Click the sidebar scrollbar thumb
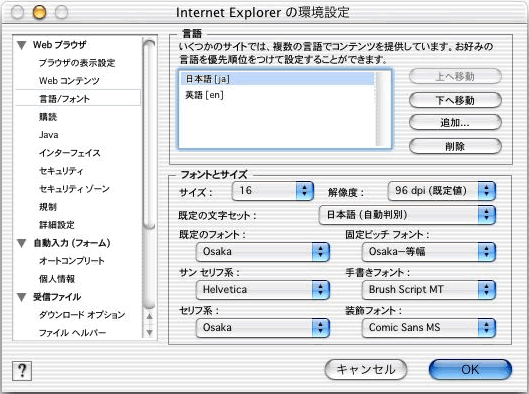The width and height of the screenshot is (529, 394). pyautogui.click(x=149, y=134)
